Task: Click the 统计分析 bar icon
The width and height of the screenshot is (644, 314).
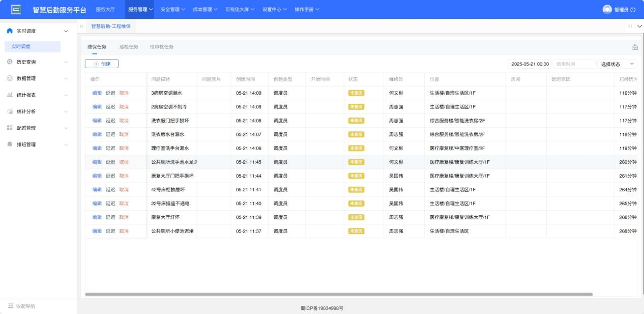Action: click(x=10, y=111)
